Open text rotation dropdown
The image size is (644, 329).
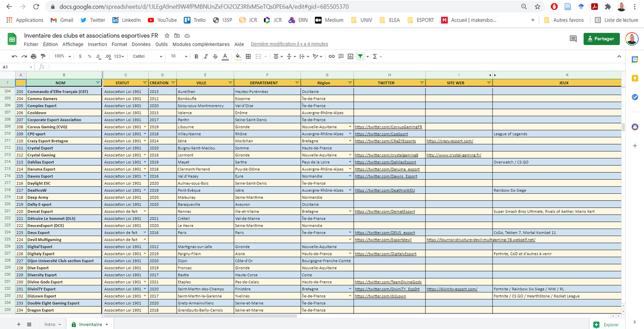pyautogui.click(x=318, y=56)
